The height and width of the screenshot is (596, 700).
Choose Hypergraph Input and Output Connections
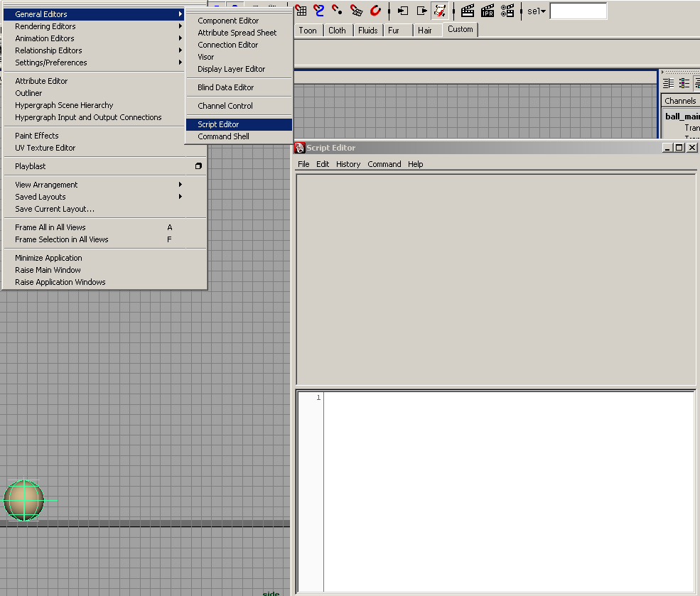click(94, 117)
